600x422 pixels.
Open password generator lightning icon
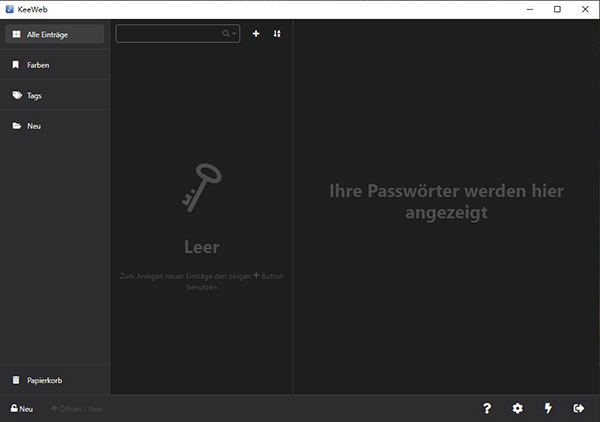(548, 408)
